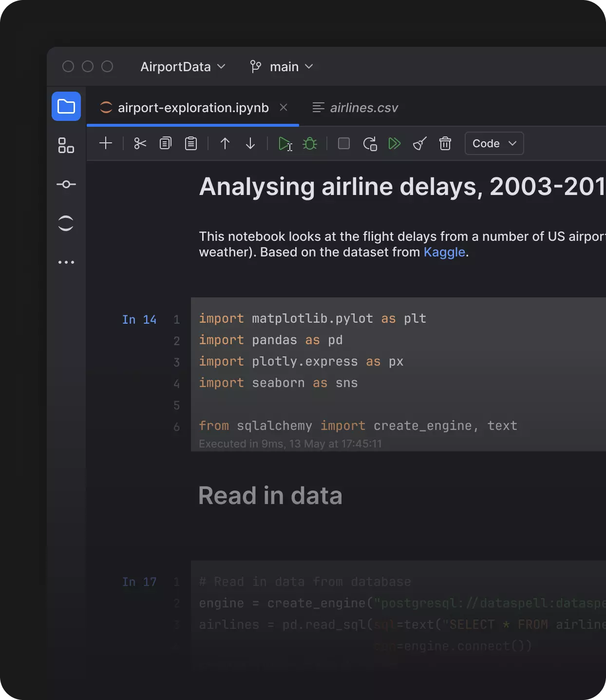The width and height of the screenshot is (606, 700).
Task: Switch to the airlines.csv tab
Action: (x=363, y=107)
